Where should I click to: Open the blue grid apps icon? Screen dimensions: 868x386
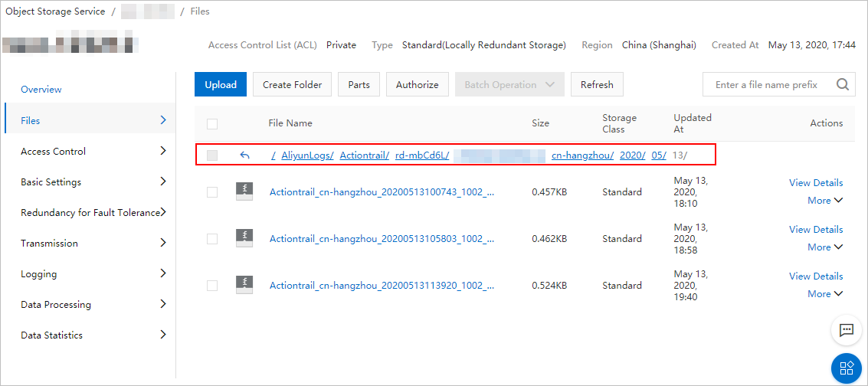[846, 368]
